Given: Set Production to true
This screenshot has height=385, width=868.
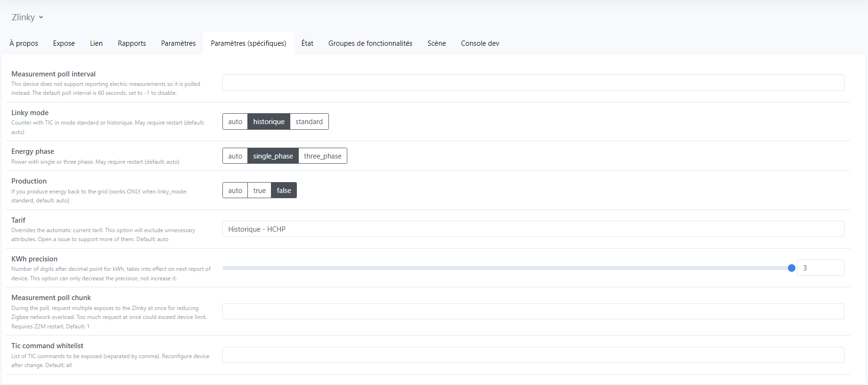Looking at the screenshot, I should (x=259, y=191).
